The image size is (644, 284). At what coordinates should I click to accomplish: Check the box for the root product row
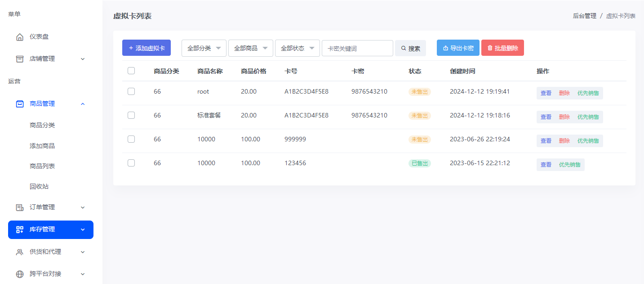[131, 91]
